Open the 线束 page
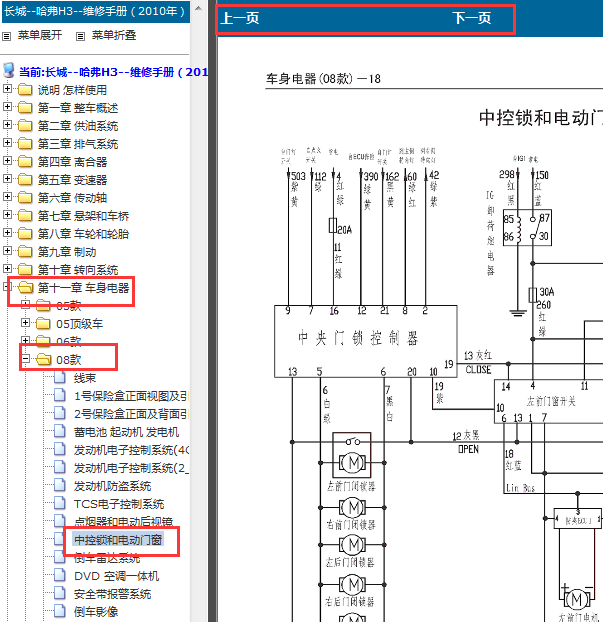The height and width of the screenshot is (622, 603). pyautogui.click(x=85, y=378)
